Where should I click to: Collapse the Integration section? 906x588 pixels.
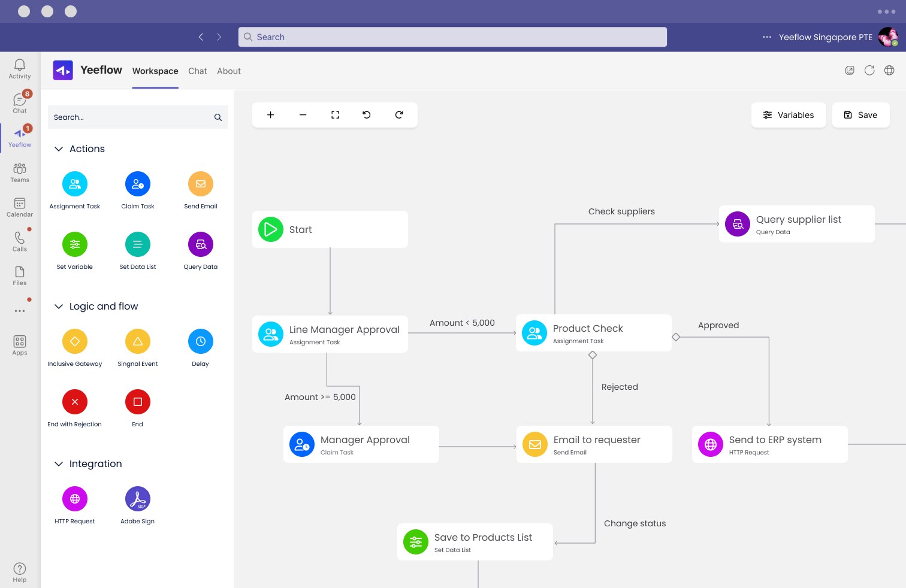[x=59, y=463]
